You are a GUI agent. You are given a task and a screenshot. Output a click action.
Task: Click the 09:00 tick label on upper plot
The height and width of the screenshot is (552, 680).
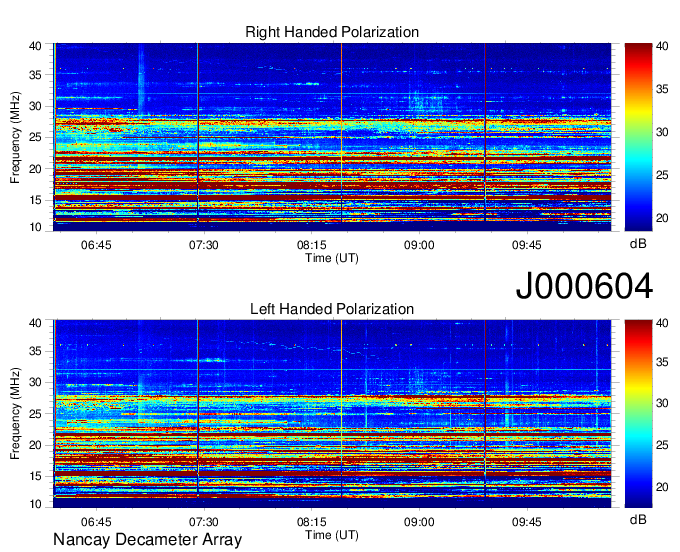point(419,245)
